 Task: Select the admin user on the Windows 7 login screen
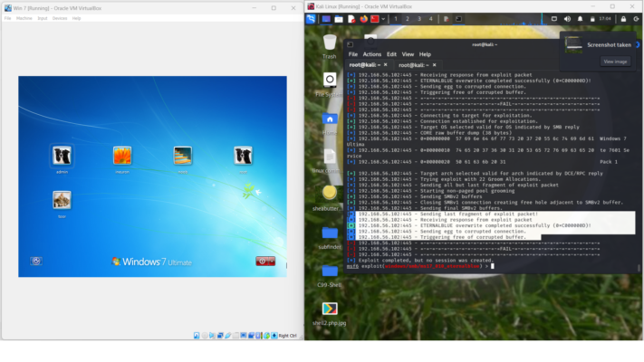tap(62, 159)
